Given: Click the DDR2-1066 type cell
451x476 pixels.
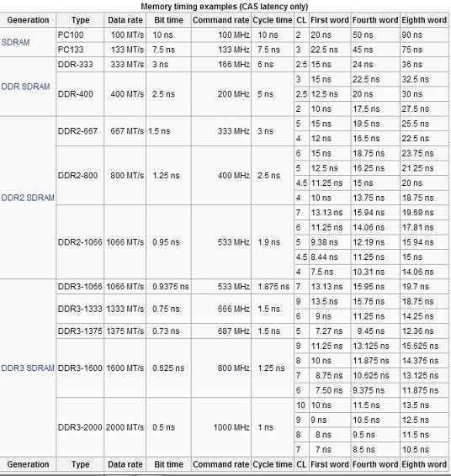Looking at the screenshot, I should click(80, 242).
